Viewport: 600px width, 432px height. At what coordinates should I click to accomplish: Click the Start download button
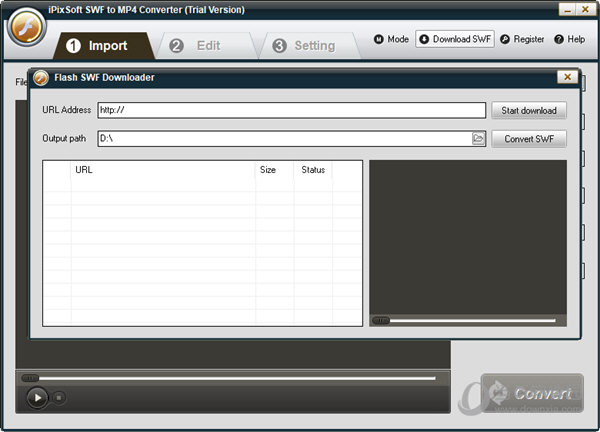tap(529, 111)
